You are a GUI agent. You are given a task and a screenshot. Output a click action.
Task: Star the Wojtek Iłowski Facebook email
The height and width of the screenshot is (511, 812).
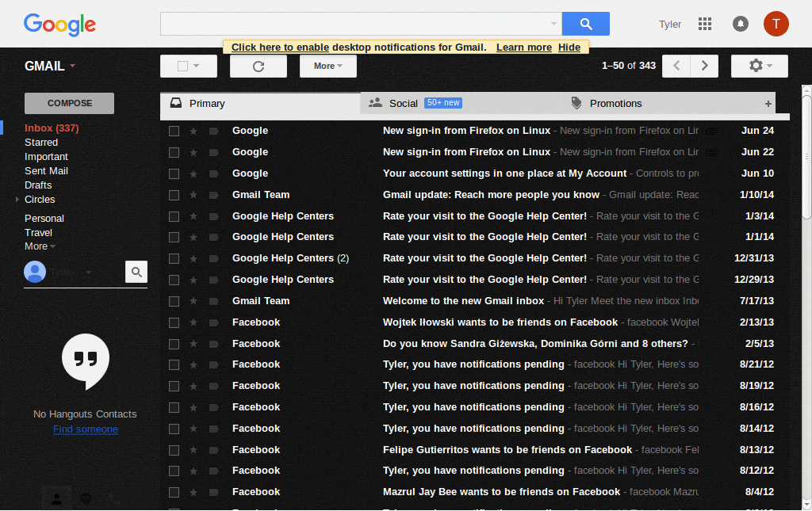193,322
